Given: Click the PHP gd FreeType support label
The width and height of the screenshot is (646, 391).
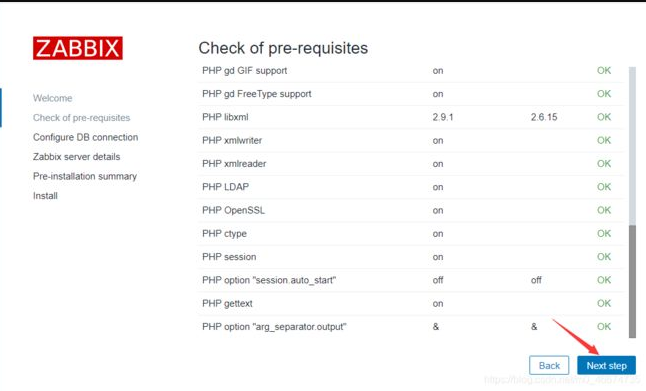Looking at the screenshot, I should tap(257, 94).
